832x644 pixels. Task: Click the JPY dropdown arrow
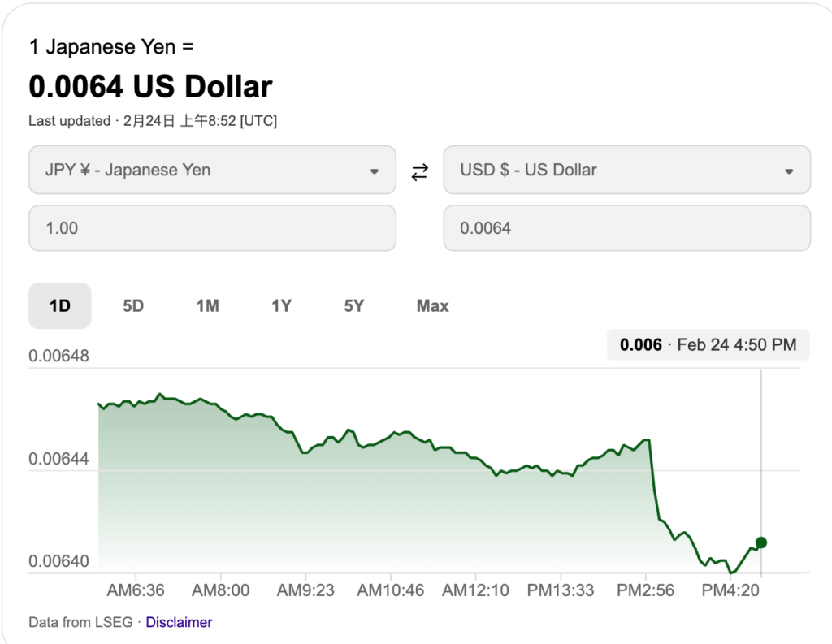(375, 171)
